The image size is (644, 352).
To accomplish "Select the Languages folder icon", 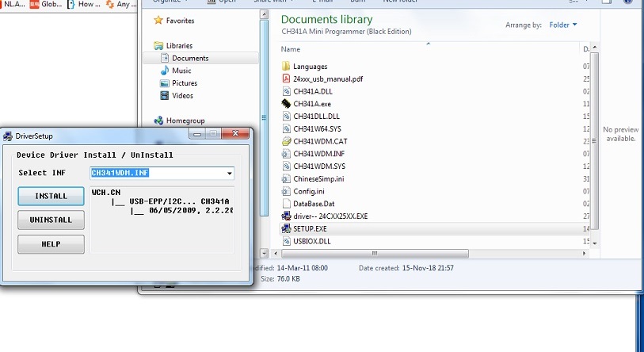I will coord(286,67).
